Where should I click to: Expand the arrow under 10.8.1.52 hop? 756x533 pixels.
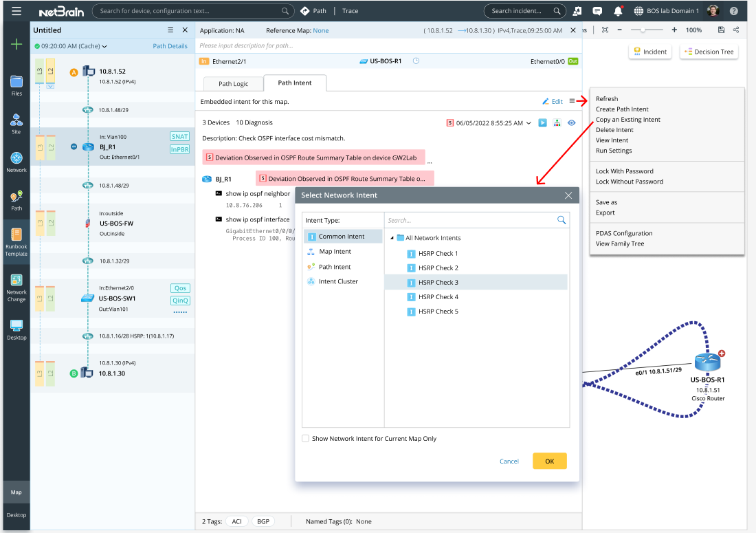(x=50, y=87)
